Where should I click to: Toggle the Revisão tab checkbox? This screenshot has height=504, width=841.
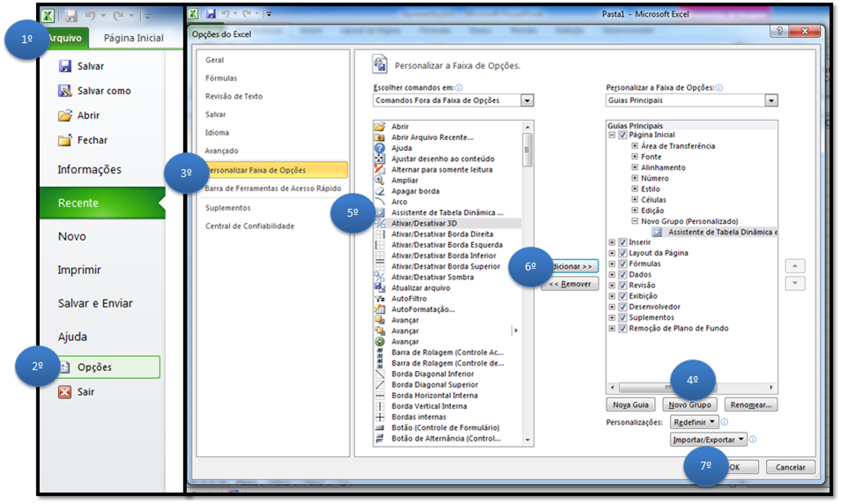tap(622, 285)
